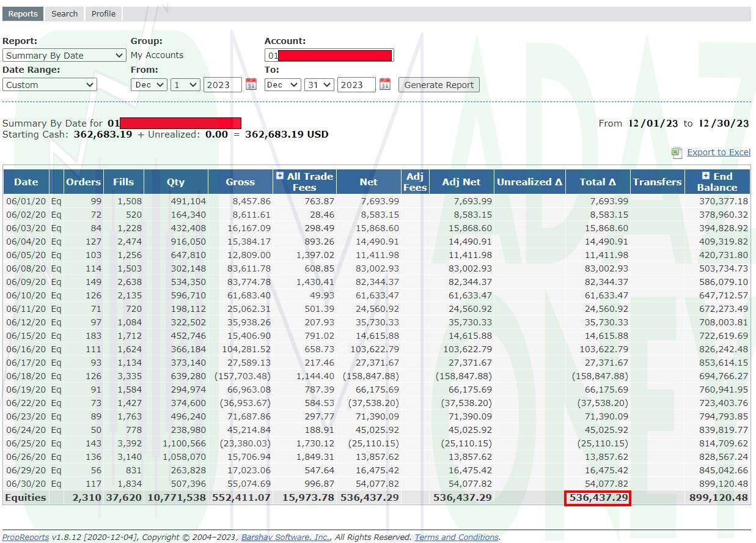This screenshot has width=756, height=543.
Task: Expand the All Trade Fees plus icon
Action: coord(280,175)
